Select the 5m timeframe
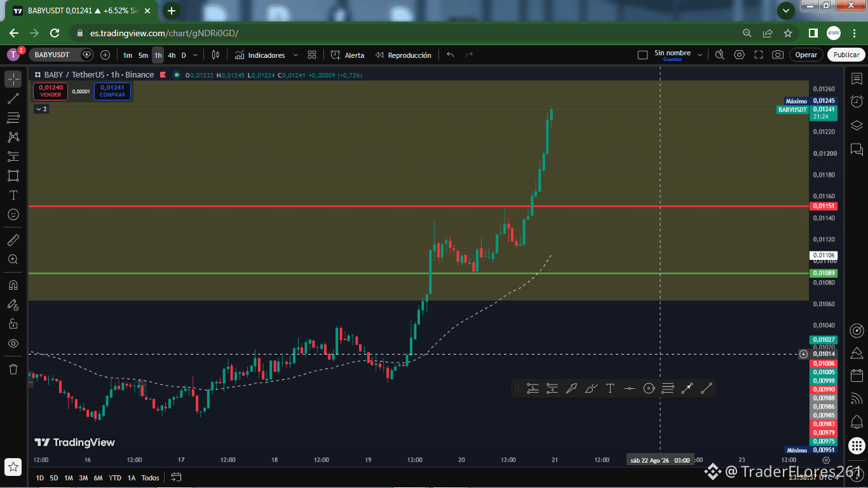This screenshot has width=868, height=488. [143, 55]
